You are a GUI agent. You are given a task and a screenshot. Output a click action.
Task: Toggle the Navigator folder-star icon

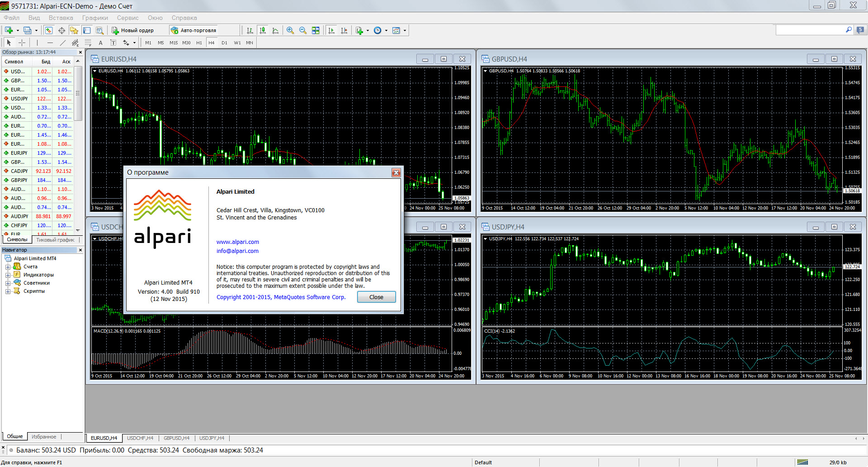[74, 30]
